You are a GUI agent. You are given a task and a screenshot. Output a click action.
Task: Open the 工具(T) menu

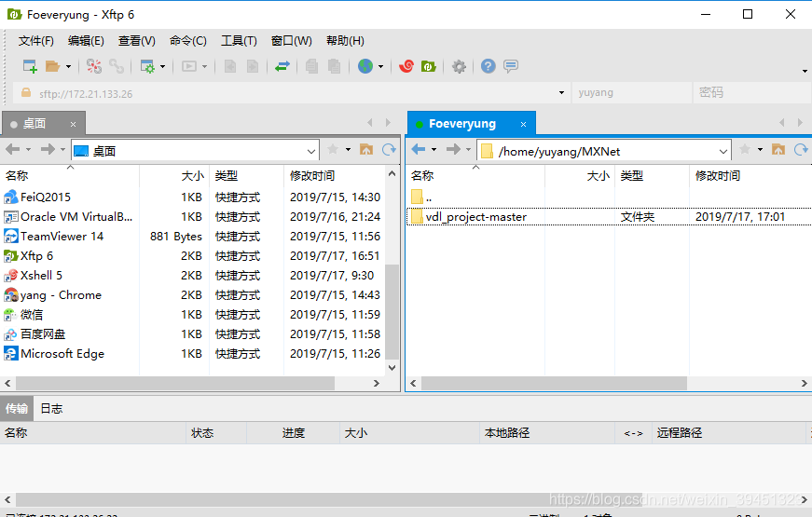(x=239, y=41)
